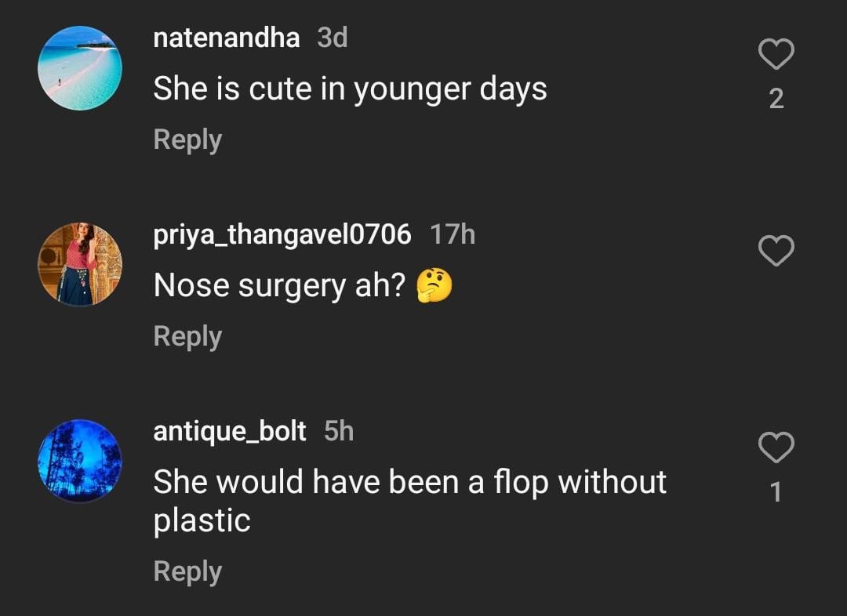Visit the priya_thangavel0706 username link
The width and height of the screenshot is (847, 616).
click(x=282, y=234)
